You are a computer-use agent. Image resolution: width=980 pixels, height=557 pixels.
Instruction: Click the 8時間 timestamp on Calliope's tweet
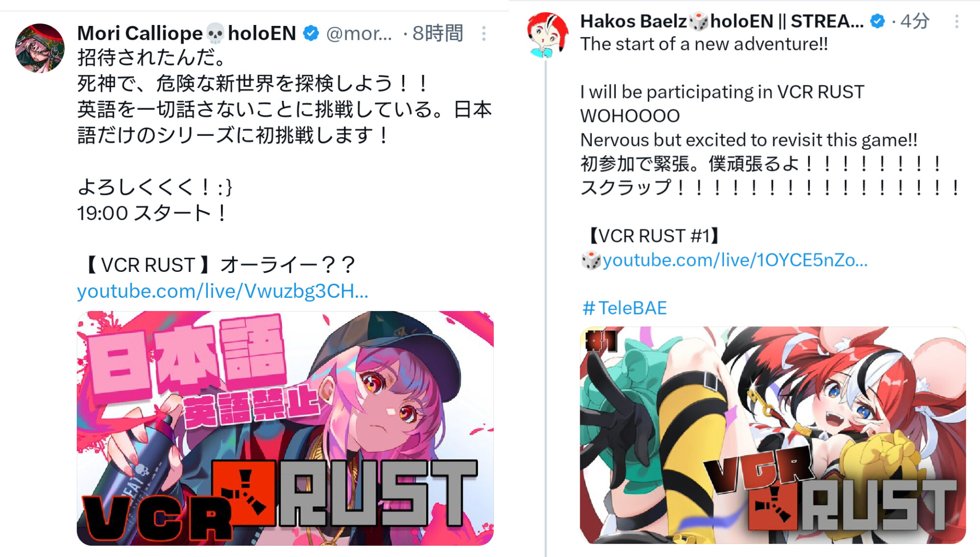(438, 33)
